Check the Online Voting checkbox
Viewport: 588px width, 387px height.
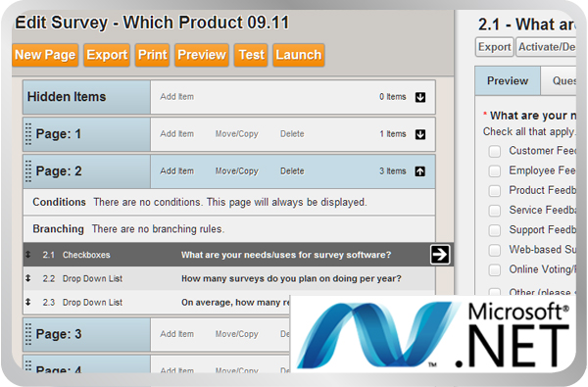495,269
